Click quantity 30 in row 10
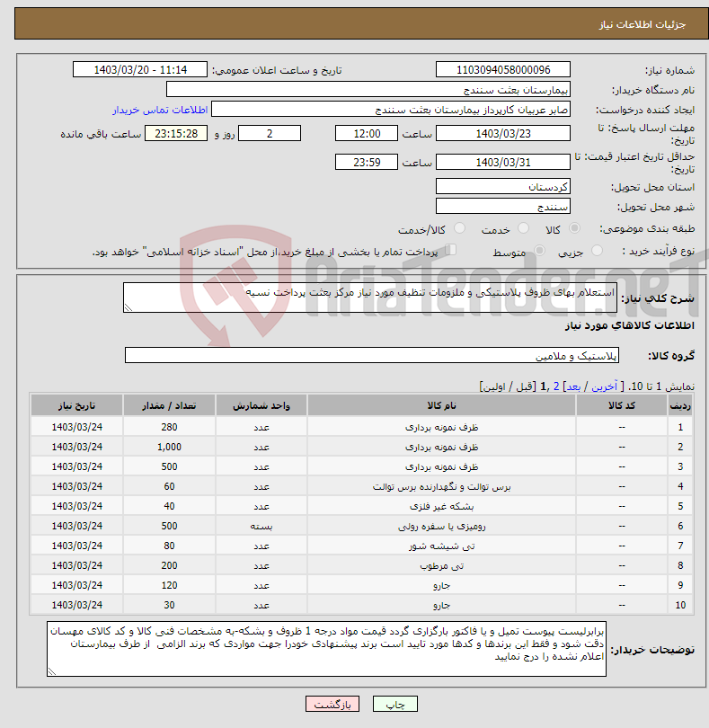The height and width of the screenshot is (728, 709). 169,605
